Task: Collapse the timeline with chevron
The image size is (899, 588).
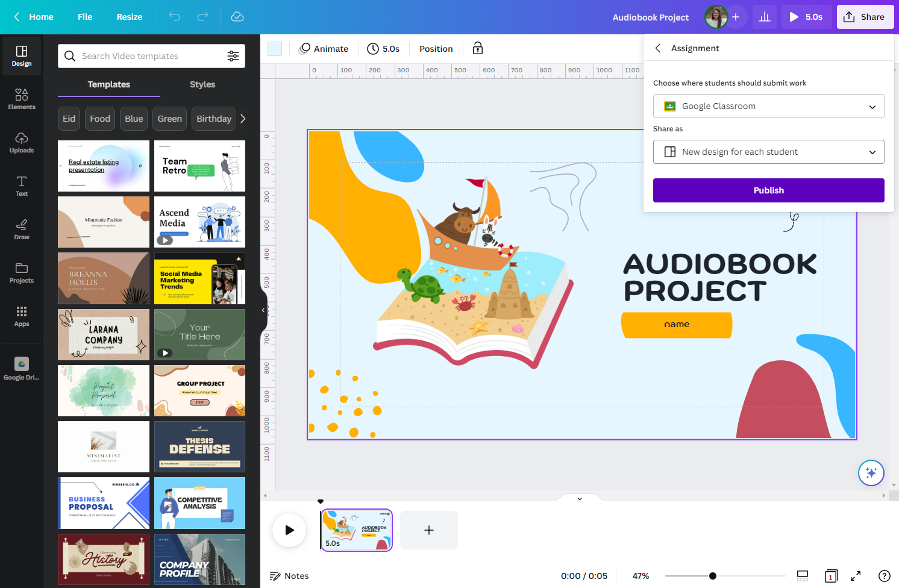Action: pyautogui.click(x=580, y=498)
